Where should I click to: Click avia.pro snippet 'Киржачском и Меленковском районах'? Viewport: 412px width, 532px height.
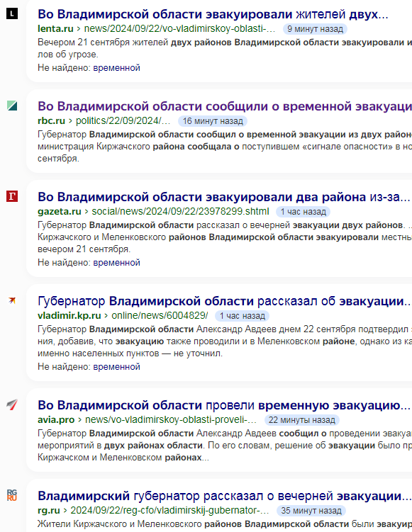coord(123,458)
